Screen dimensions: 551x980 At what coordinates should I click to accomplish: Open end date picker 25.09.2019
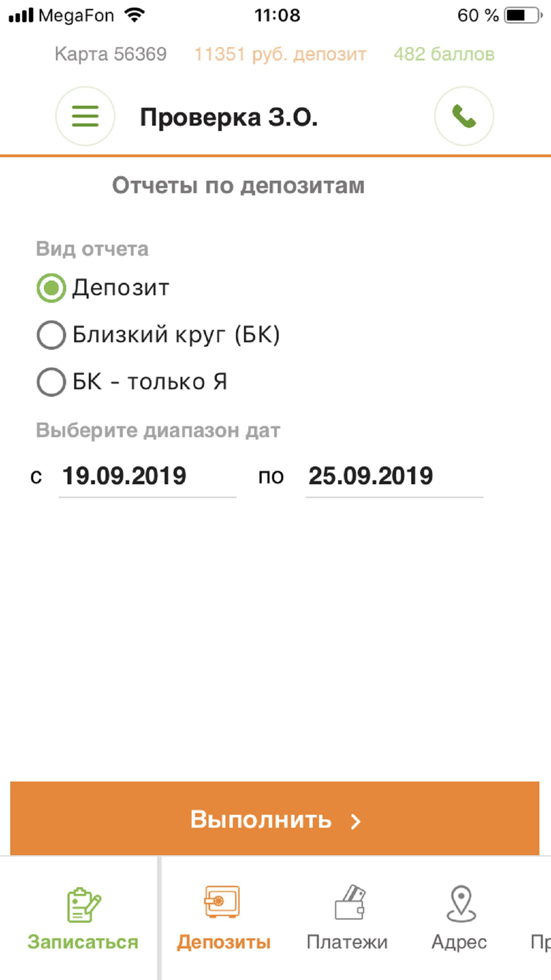coord(395,477)
